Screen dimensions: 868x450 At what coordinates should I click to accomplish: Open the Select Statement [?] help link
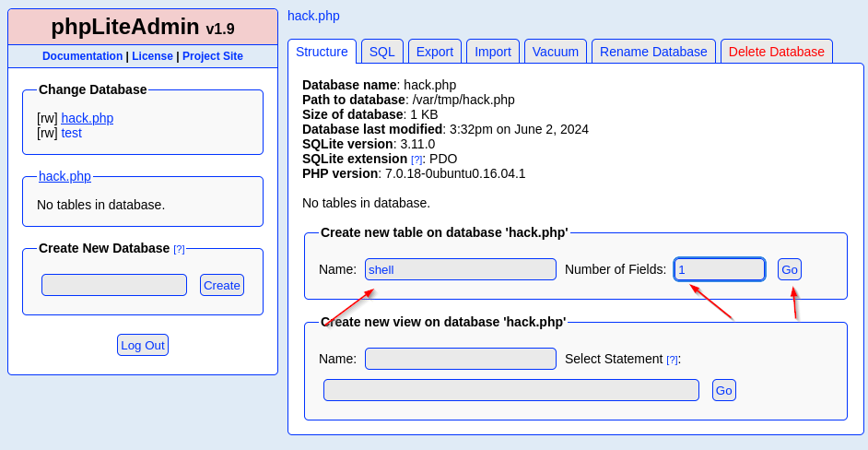(672, 360)
